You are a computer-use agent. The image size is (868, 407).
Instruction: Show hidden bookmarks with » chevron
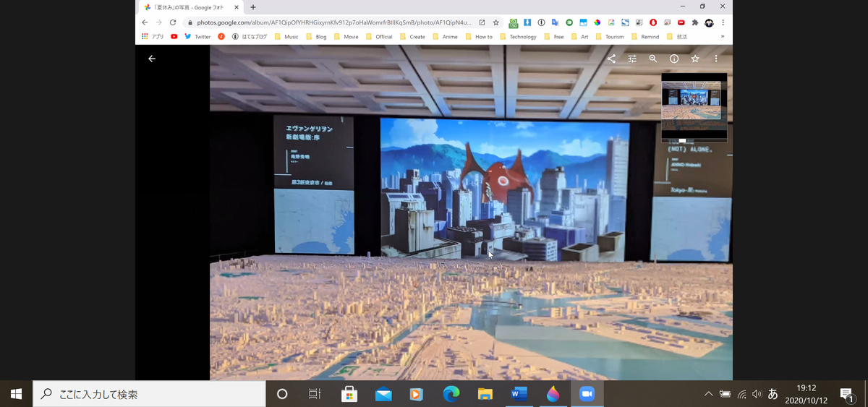(722, 36)
